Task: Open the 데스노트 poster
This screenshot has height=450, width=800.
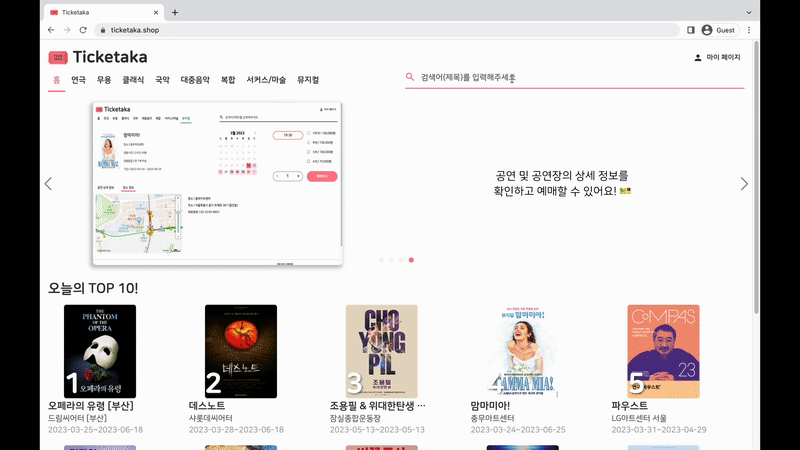Action: point(241,352)
